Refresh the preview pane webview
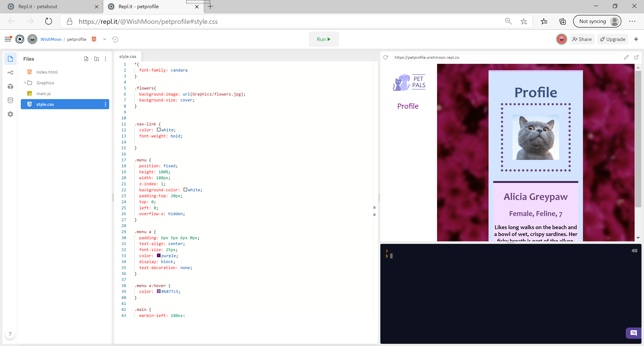Image resolution: width=644 pixels, height=346 pixels. 386,57
